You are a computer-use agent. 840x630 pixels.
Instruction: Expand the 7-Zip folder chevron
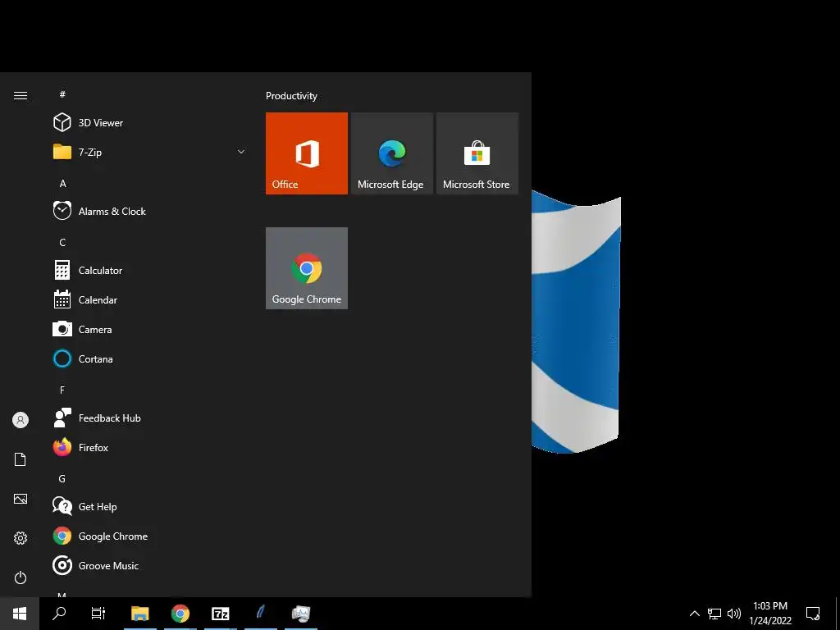pyautogui.click(x=241, y=152)
